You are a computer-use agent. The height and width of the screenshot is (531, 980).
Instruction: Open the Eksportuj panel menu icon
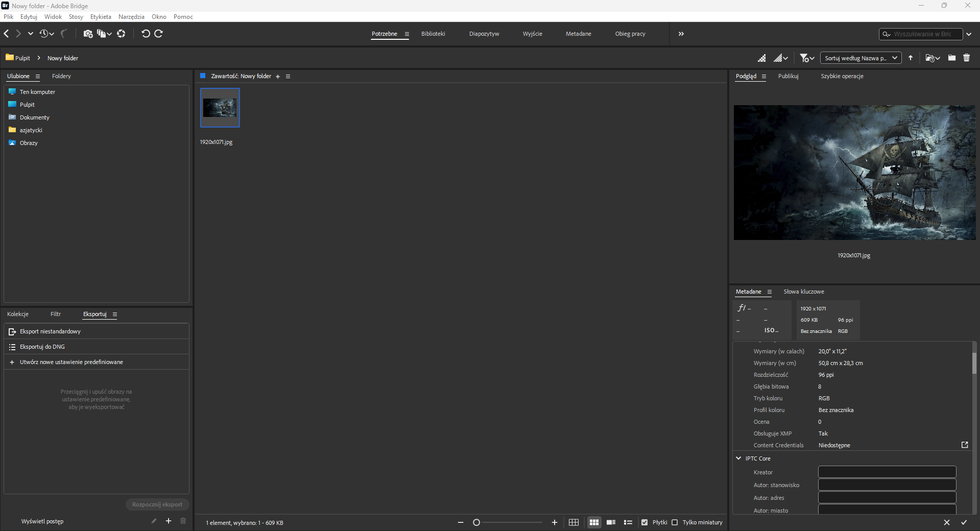click(x=115, y=315)
